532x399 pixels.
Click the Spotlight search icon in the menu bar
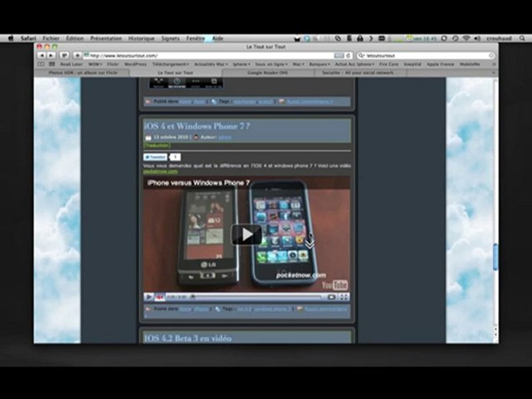[522, 38]
